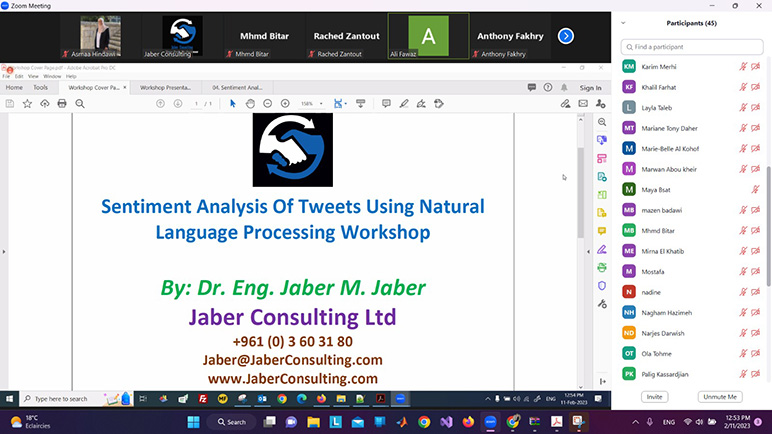Open Acrobat chat messages icon
The height and width of the screenshot is (434, 772).
click(532, 87)
